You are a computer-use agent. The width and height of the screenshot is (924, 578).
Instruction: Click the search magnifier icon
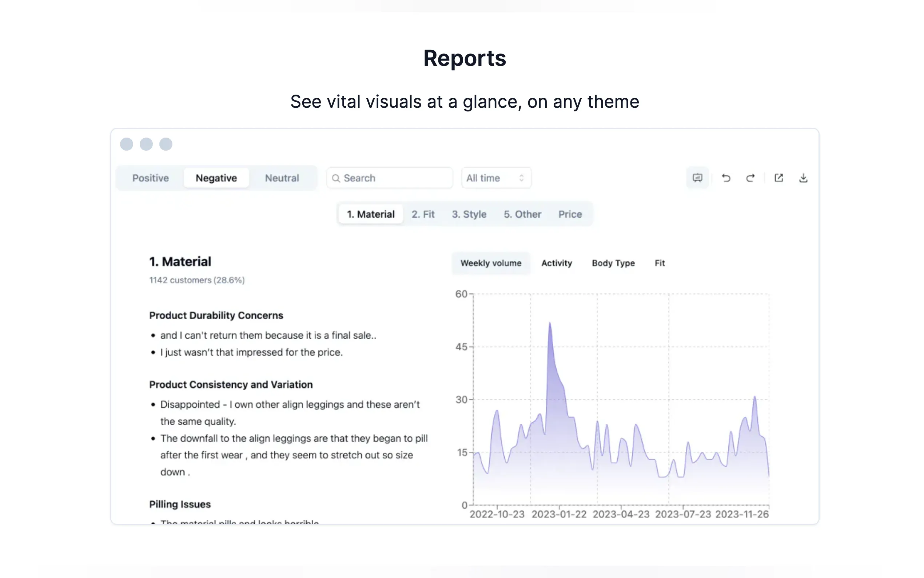336,178
